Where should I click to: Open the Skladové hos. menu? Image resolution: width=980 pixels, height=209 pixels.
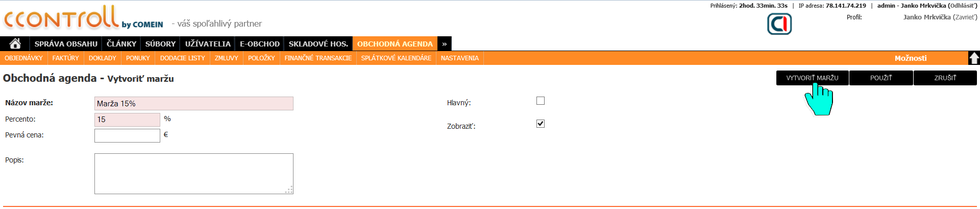(x=318, y=44)
